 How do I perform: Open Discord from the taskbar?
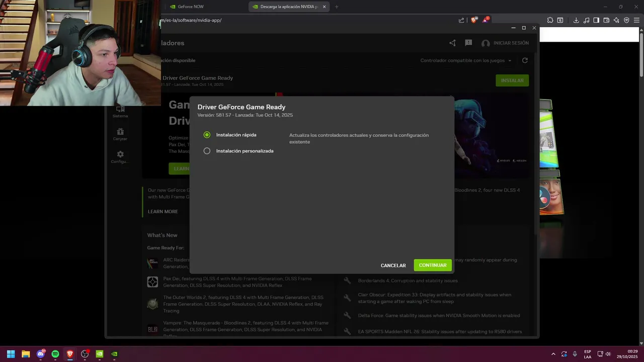tap(41, 354)
